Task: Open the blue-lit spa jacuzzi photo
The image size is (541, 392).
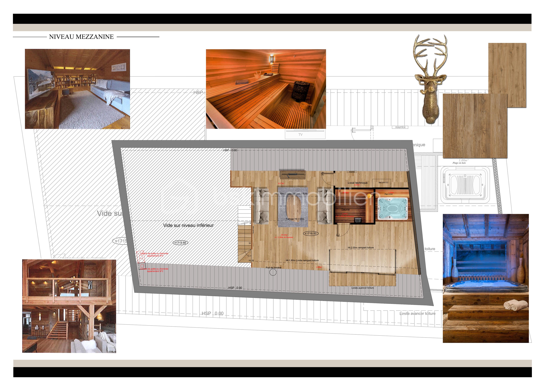Action: pos(486,278)
